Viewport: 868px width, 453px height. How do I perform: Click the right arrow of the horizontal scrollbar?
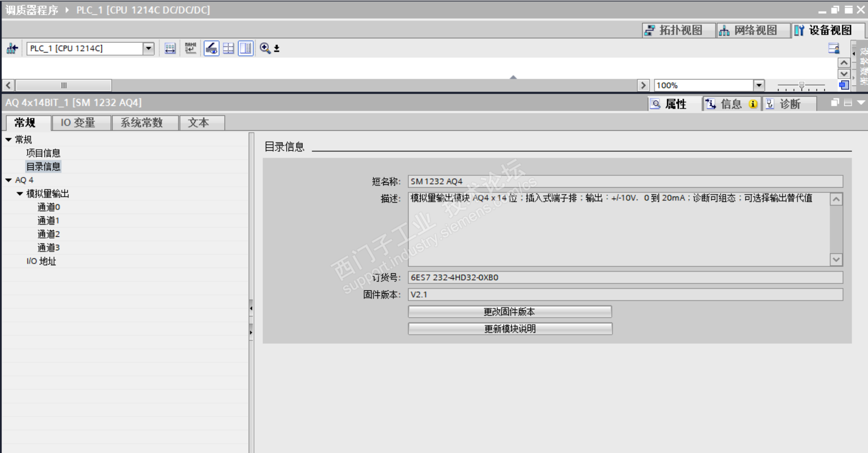(x=644, y=85)
